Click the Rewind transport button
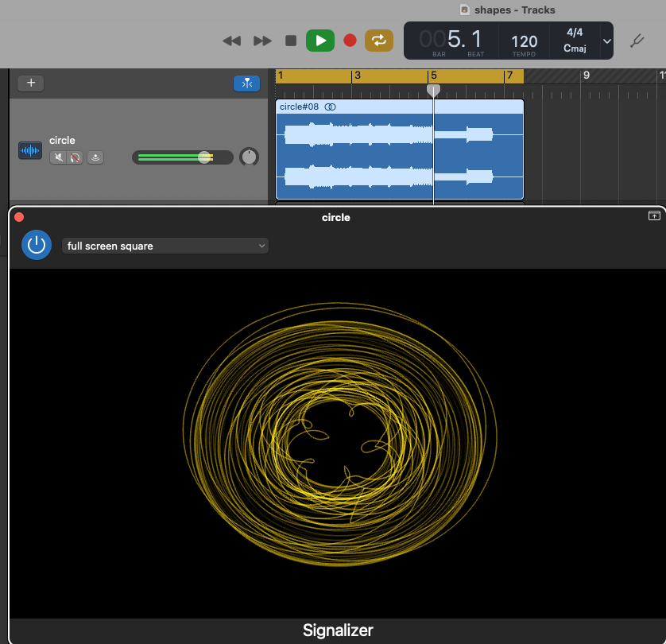The image size is (666, 644). coord(232,41)
